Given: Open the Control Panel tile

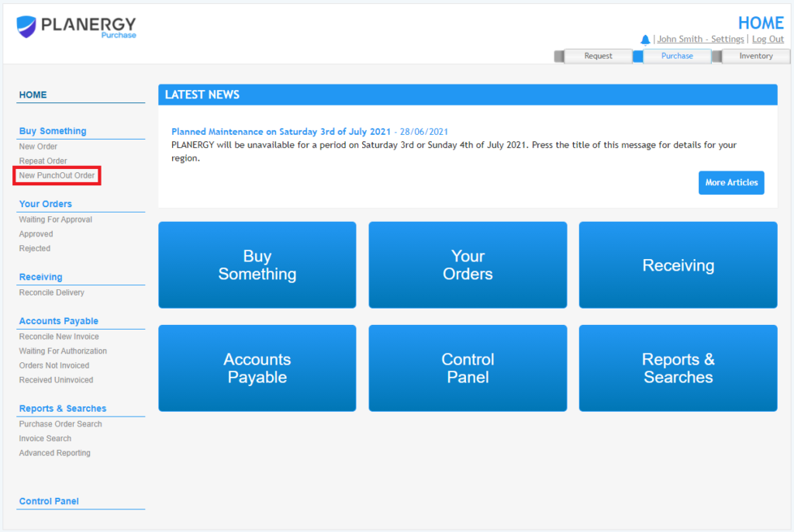Looking at the screenshot, I should pyautogui.click(x=468, y=368).
